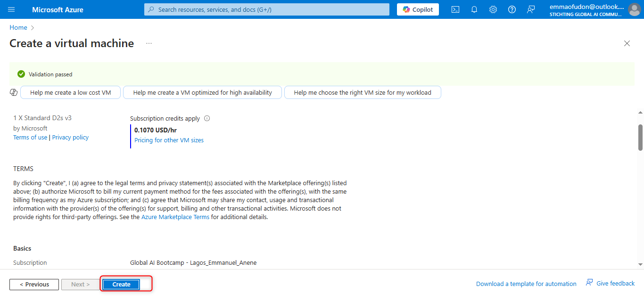Click the Give feedback link
The image size is (644, 302).
(x=610, y=283)
